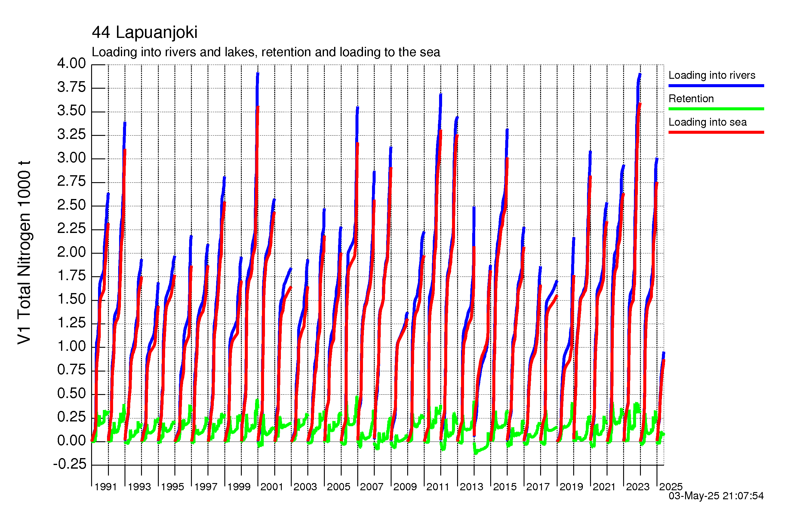Click the green legend line swatch
The image size is (812, 511).
point(716,109)
